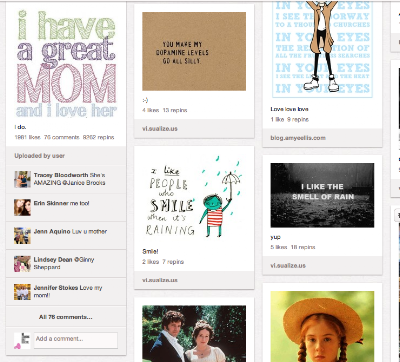Click the 'Uploaded by user' label
The width and height of the screenshot is (400, 362).
click(39, 156)
